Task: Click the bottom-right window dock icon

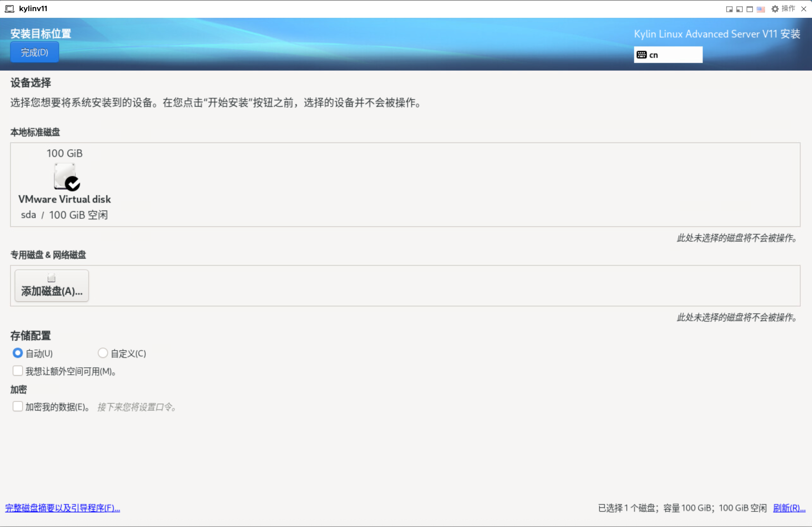Action: [x=729, y=9]
